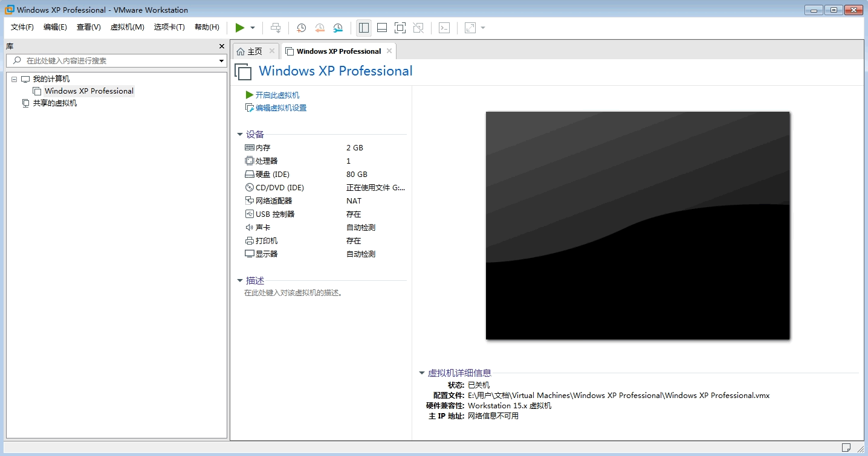Open the library search dropdown arrow
868x456 pixels.
click(221, 61)
